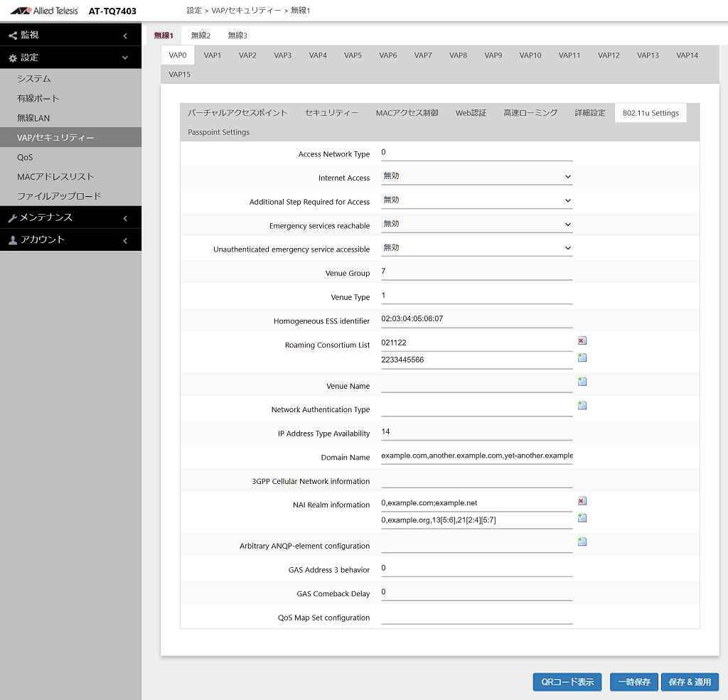Open MACアドレスリスト in the sidebar

70,177
